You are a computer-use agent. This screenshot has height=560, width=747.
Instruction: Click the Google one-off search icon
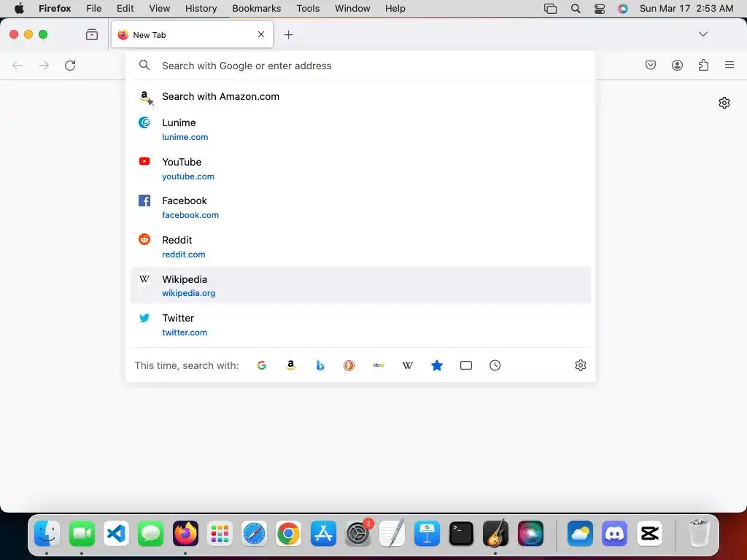262,365
